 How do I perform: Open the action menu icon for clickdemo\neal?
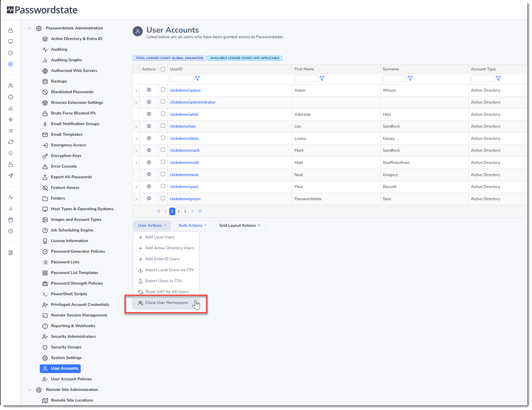pyautogui.click(x=149, y=174)
